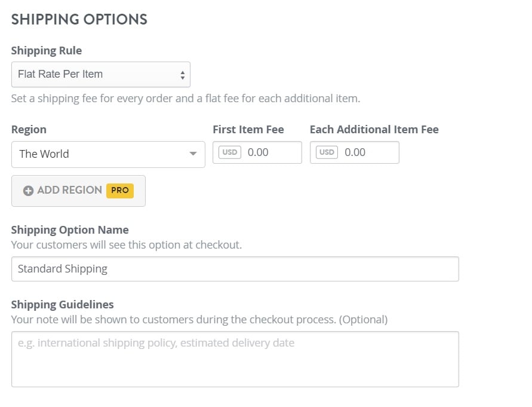
Task: Click the Region label
Action: pos(29,130)
